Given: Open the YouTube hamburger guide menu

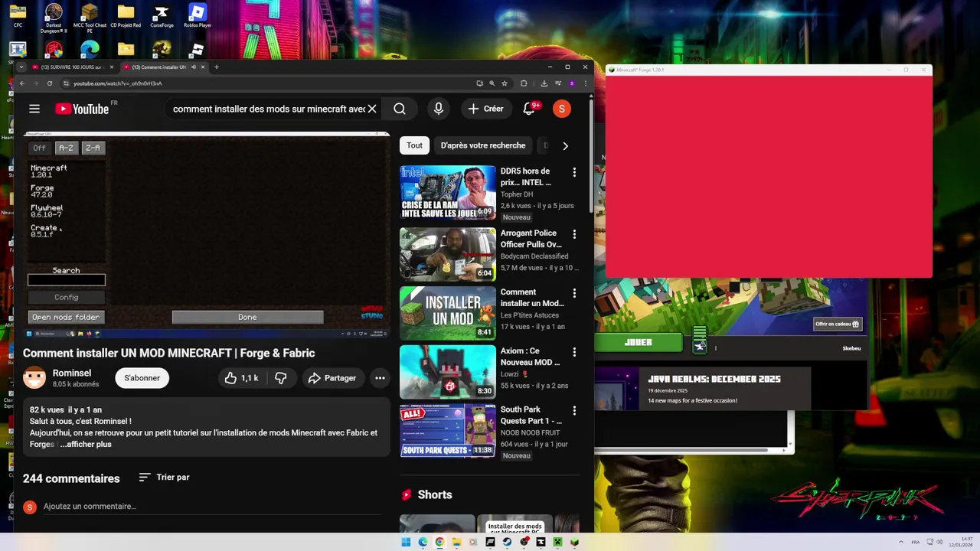Looking at the screenshot, I should pyautogui.click(x=34, y=109).
